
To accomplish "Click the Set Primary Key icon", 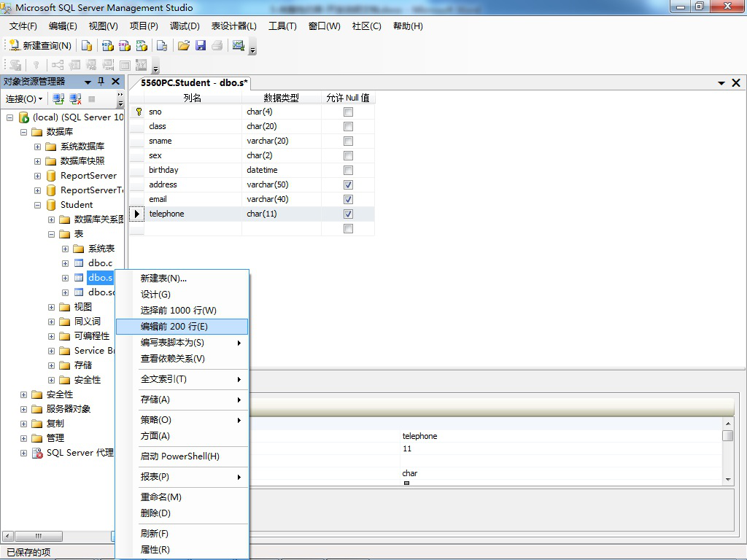I will click(36, 65).
